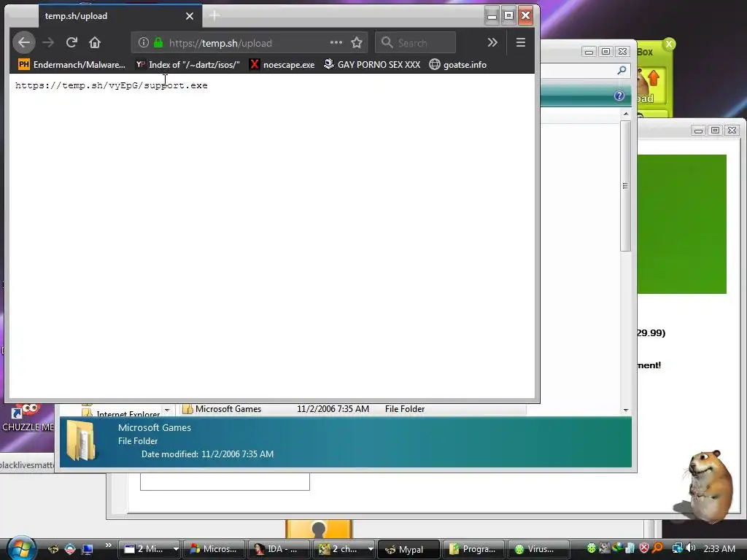Click the red X security tray icon

pos(644,548)
